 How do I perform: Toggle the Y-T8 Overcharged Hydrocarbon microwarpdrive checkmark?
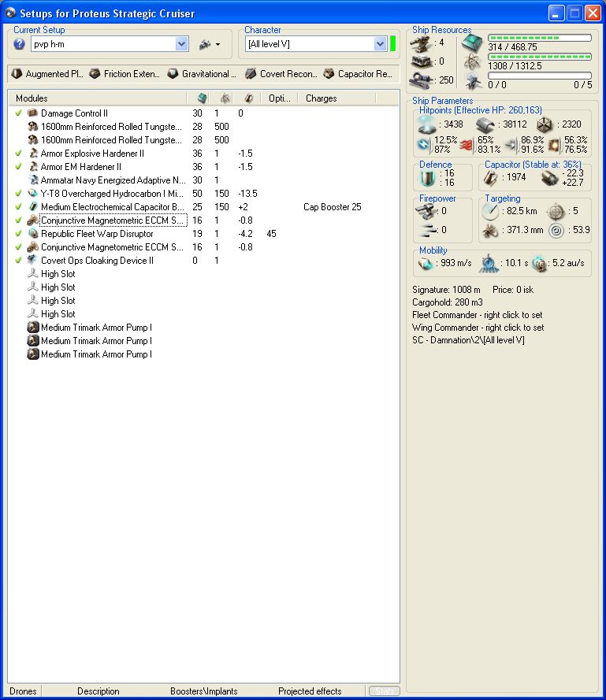tap(18, 193)
